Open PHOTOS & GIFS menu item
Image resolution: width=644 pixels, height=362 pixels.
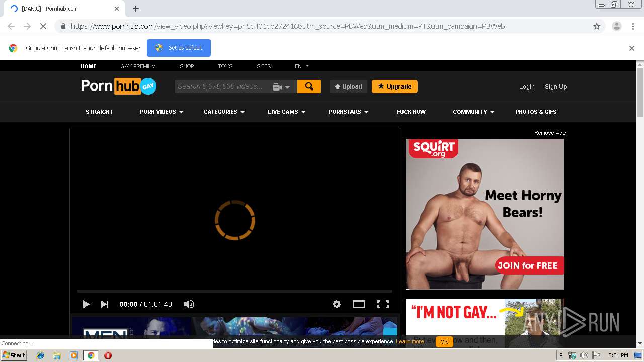pos(536,112)
